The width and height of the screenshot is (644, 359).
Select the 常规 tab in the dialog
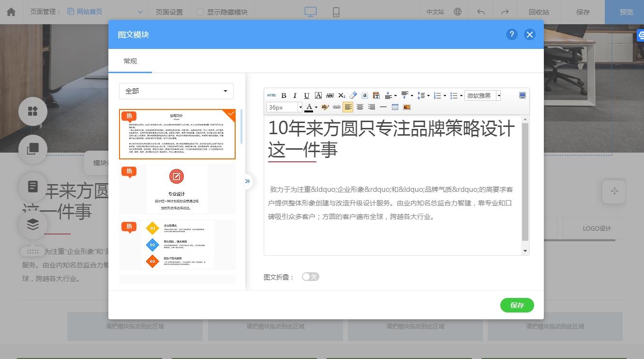pyautogui.click(x=129, y=61)
